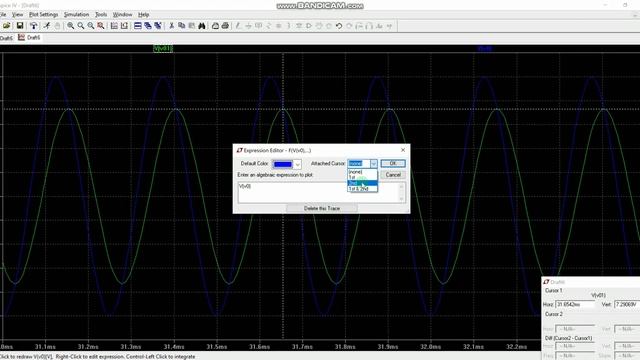
Task: Select the Zoom Out magnifier icon
Action: point(91,26)
